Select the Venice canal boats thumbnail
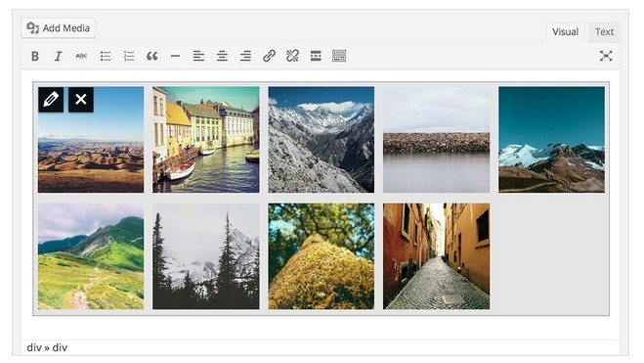This screenshot has height=363, width=644. click(206, 139)
